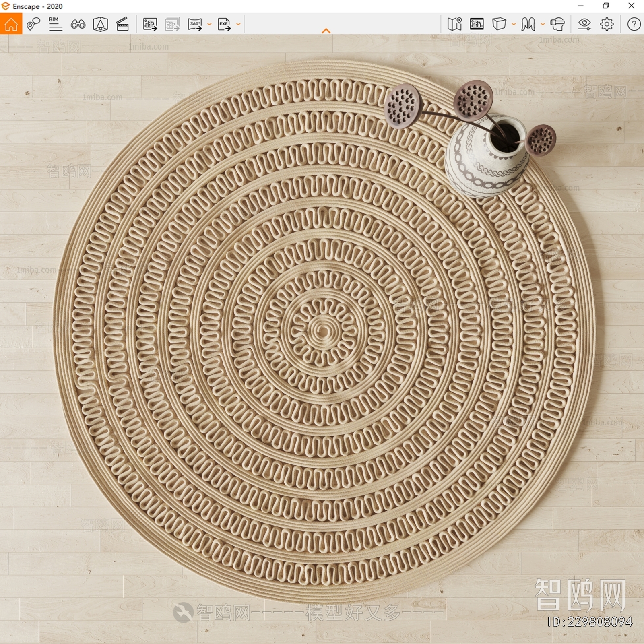Toggle safe frame icon
The width and height of the screenshot is (644, 644).
point(100,24)
